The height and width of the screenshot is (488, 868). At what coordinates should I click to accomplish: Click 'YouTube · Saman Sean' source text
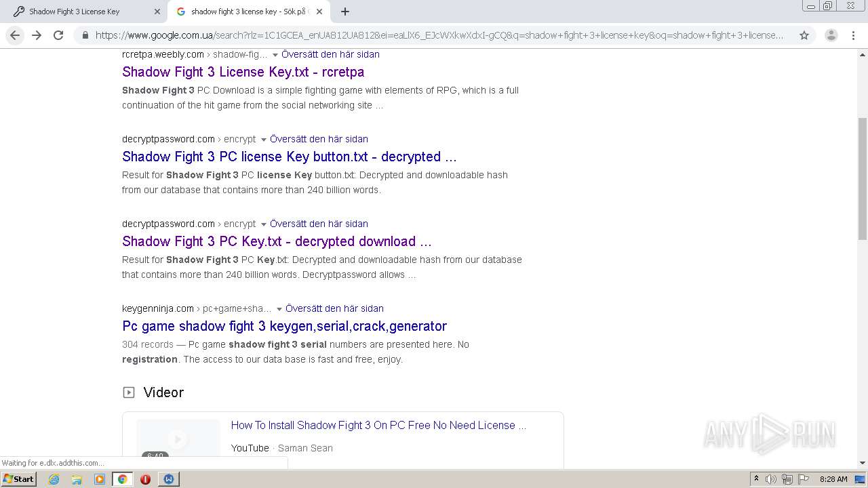[x=282, y=448]
